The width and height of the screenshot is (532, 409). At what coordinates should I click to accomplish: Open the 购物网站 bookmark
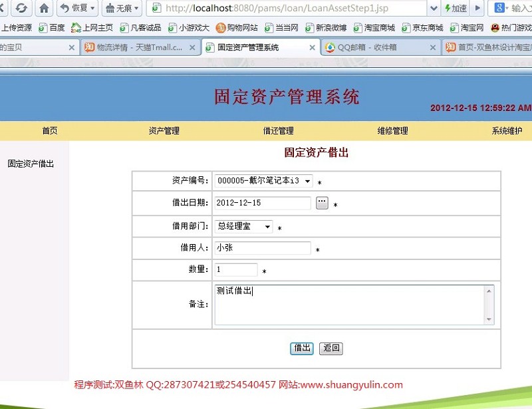tap(237, 28)
